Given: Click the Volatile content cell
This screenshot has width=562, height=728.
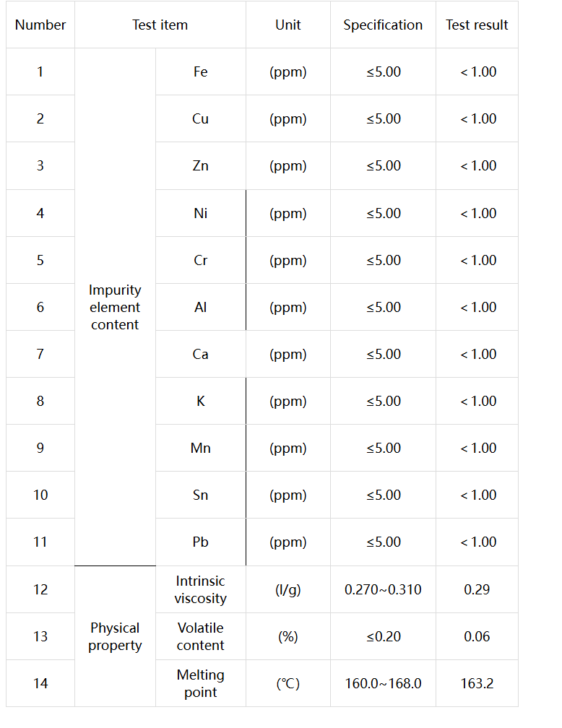Looking at the screenshot, I should click(x=201, y=637).
